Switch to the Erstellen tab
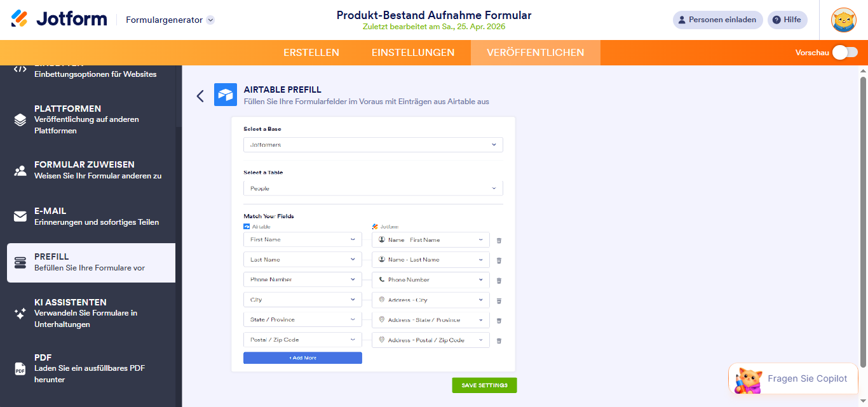Screen dimensions: 868x407 [311, 53]
